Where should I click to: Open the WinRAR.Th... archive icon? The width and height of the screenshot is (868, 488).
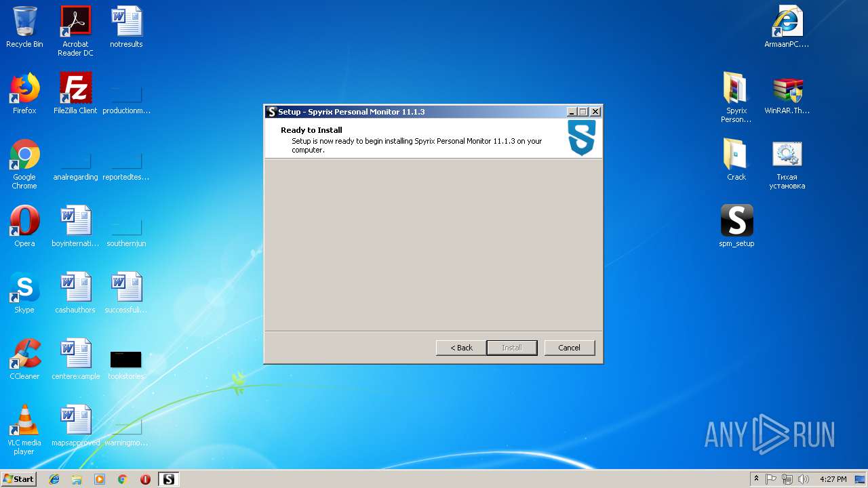click(787, 94)
